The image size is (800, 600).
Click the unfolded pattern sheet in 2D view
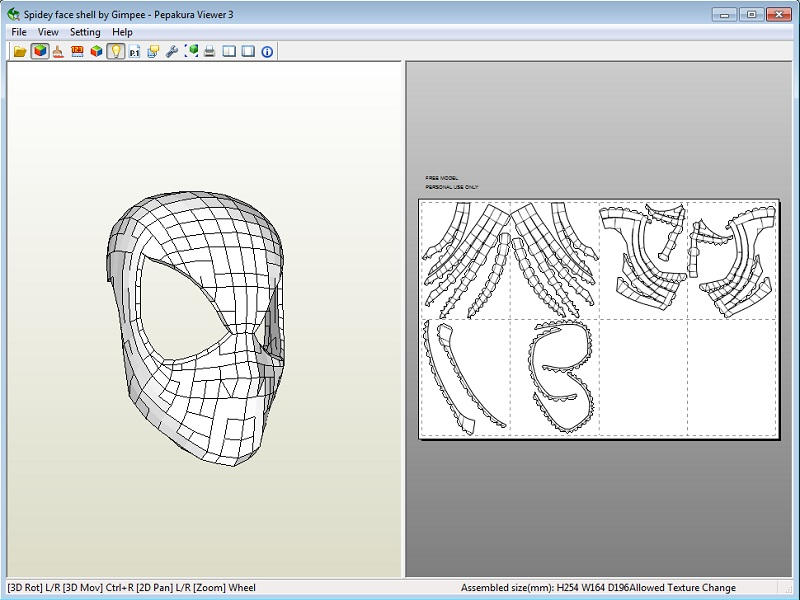click(598, 318)
